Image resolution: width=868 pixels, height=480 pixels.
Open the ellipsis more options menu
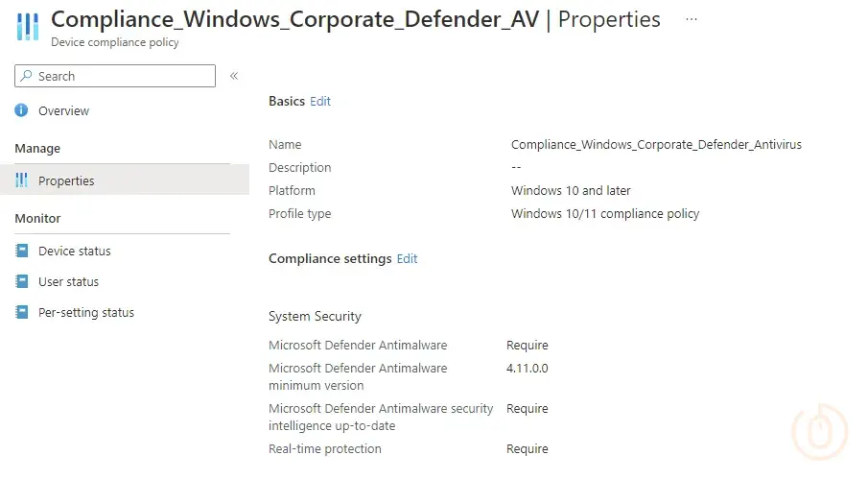point(692,19)
